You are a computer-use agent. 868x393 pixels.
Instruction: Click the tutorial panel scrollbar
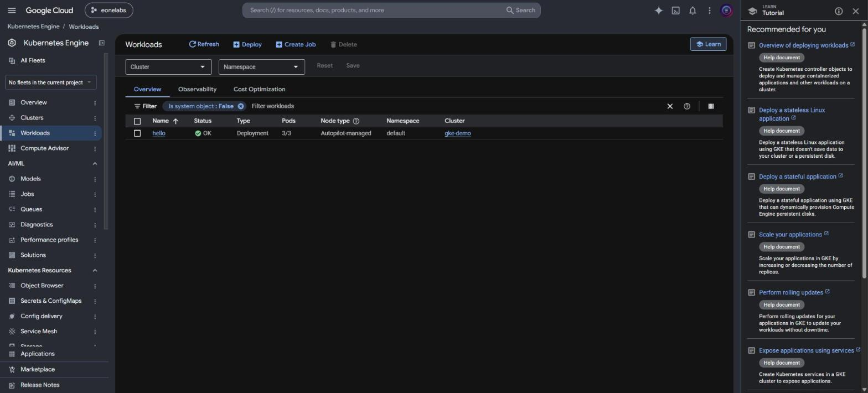865,152
